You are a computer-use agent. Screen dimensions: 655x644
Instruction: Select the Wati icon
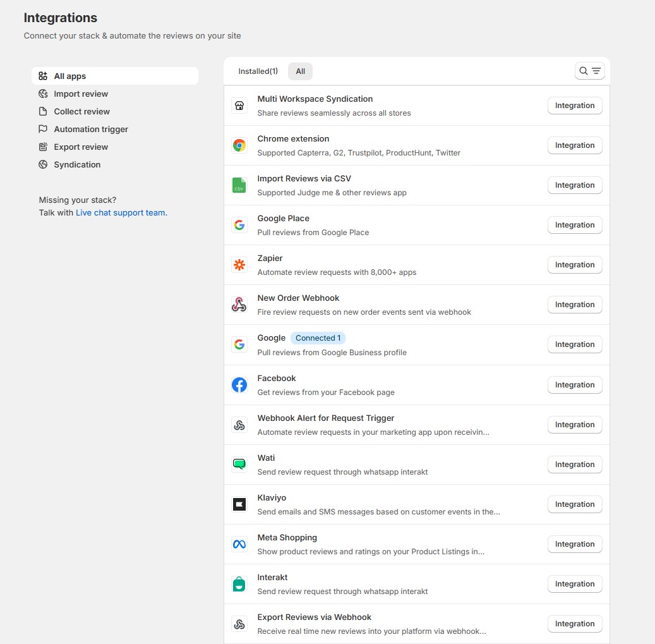tap(239, 464)
